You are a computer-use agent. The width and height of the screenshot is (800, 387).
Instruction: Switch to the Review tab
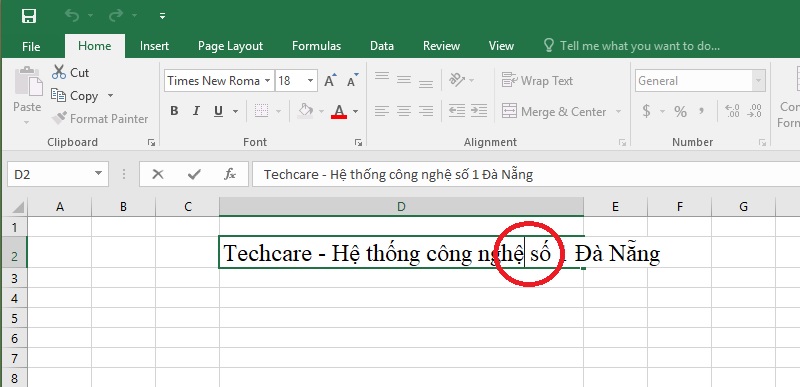(x=441, y=46)
